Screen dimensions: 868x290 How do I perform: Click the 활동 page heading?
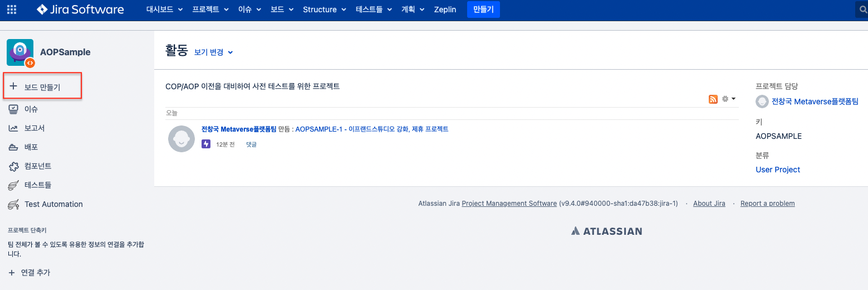pyautogui.click(x=177, y=51)
